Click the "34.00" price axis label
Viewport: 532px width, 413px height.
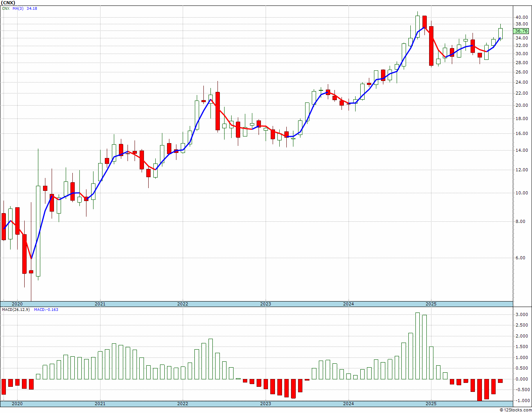[x=521, y=38]
